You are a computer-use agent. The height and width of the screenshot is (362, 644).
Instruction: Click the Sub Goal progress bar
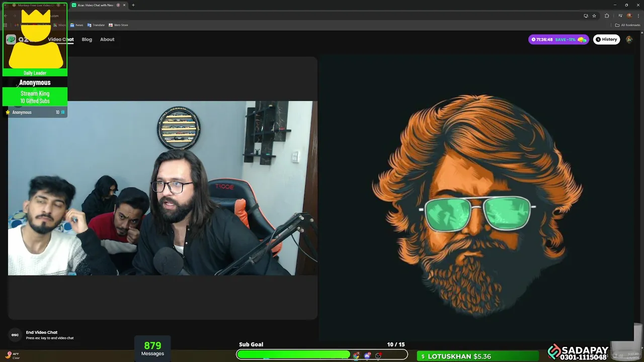click(322, 355)
